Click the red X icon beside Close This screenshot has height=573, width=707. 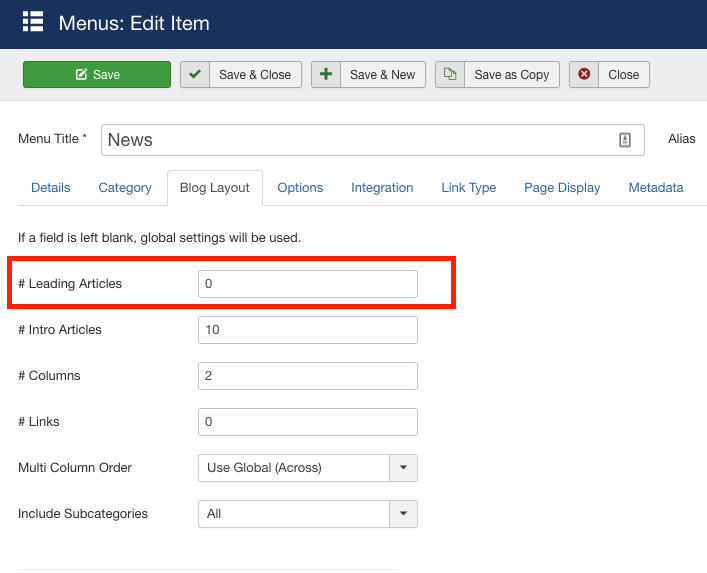pos(584,75)
